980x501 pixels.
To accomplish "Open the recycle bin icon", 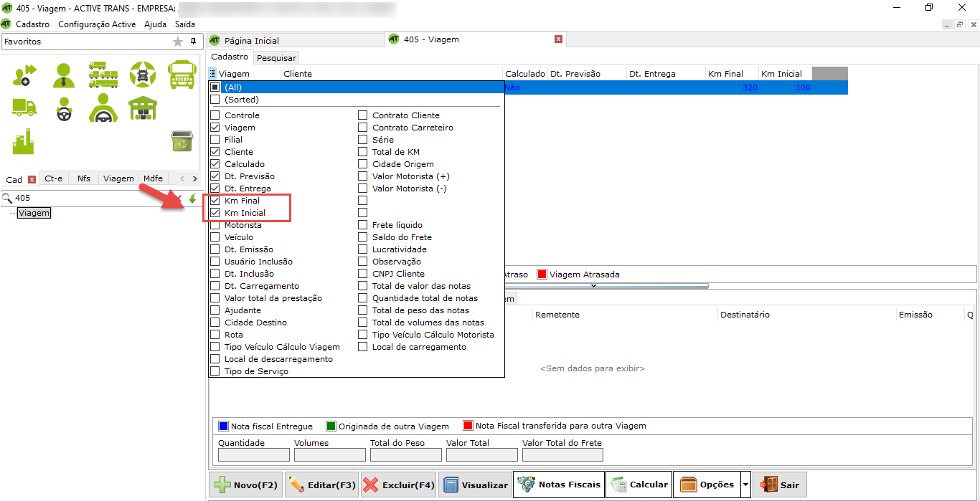I will [x=181, y=141].
